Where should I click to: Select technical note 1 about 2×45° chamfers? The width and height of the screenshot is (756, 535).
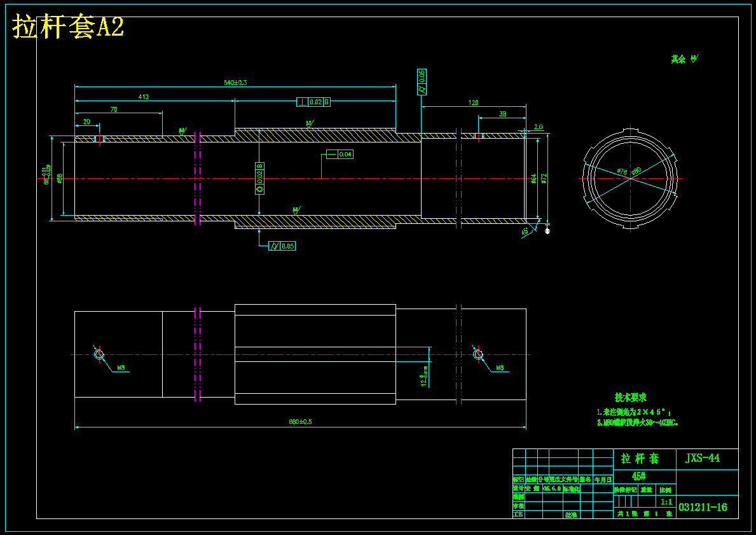pos(633,412)
